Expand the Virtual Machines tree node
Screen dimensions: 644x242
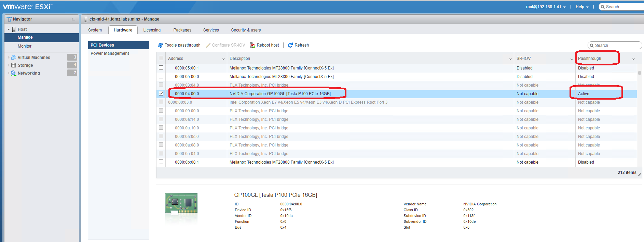[x=9, y=58]
